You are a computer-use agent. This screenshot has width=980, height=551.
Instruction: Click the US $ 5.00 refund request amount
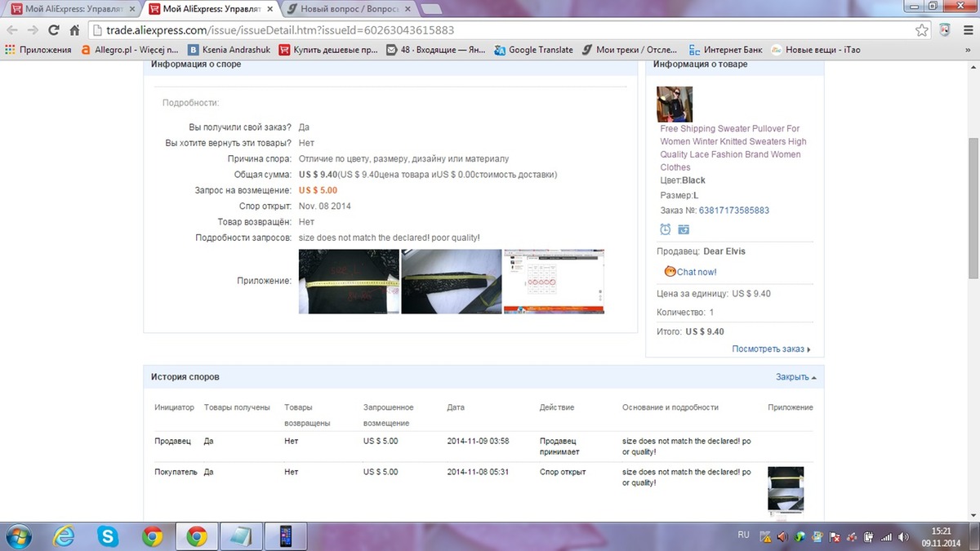tap(318, 190)
